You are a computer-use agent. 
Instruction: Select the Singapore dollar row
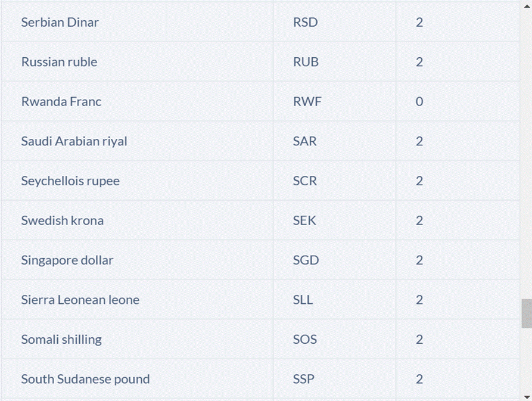point(260,260)
